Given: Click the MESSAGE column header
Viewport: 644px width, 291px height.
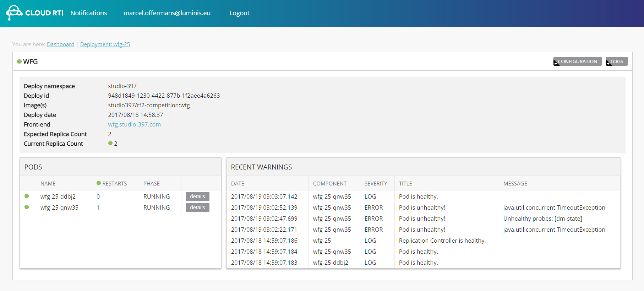Looking at the screenshot, I should (515, 184).
